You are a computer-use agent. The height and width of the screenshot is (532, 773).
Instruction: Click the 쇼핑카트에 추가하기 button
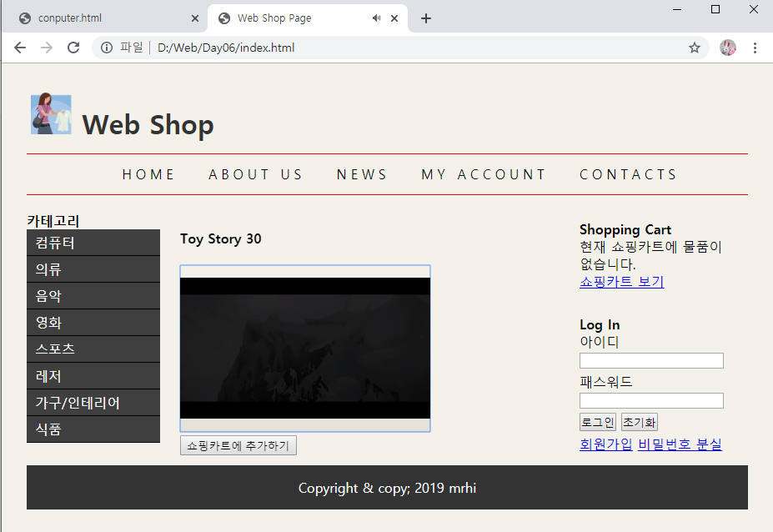point(238,445)
